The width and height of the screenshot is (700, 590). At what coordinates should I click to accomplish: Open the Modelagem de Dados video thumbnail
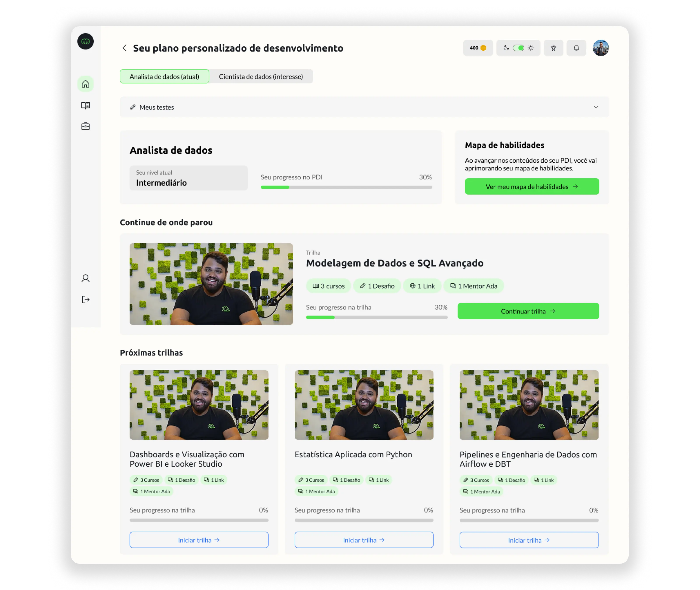tap(211, 284)
